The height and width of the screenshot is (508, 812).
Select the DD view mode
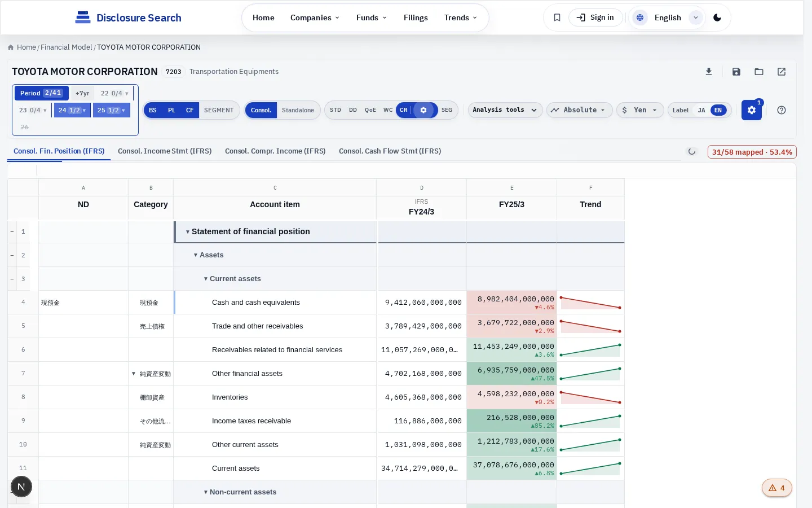pyautogui.click(x=353, y=110)
